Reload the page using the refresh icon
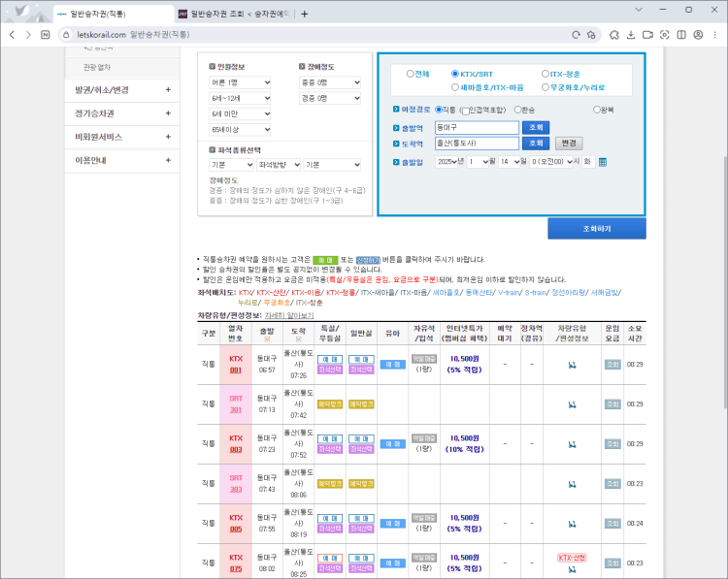 576,35
